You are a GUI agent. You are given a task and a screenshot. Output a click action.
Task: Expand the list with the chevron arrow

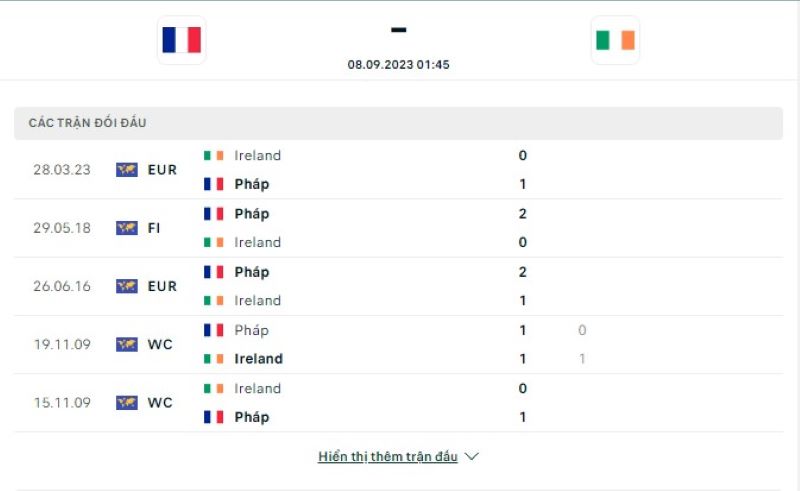coord(472,457)
